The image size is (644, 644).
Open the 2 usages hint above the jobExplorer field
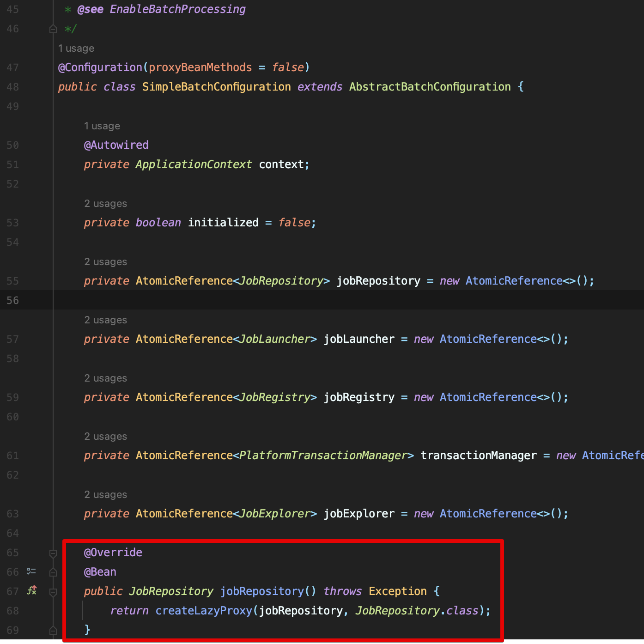point(105,495)
